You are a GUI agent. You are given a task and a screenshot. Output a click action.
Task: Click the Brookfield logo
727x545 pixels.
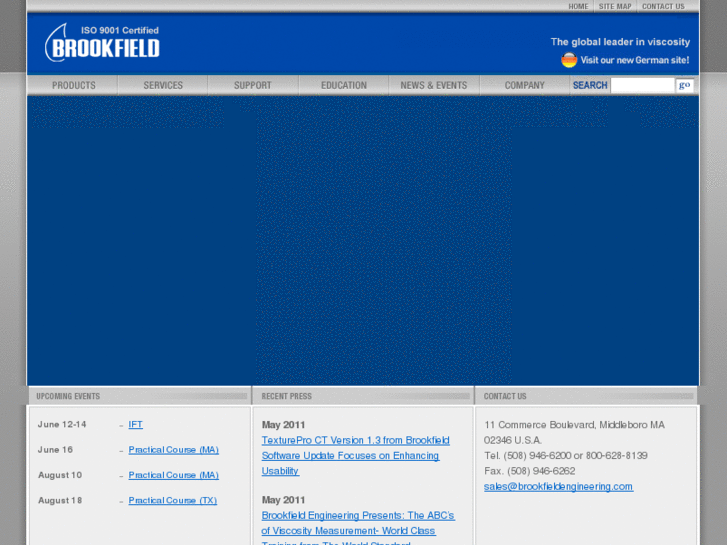102,43
